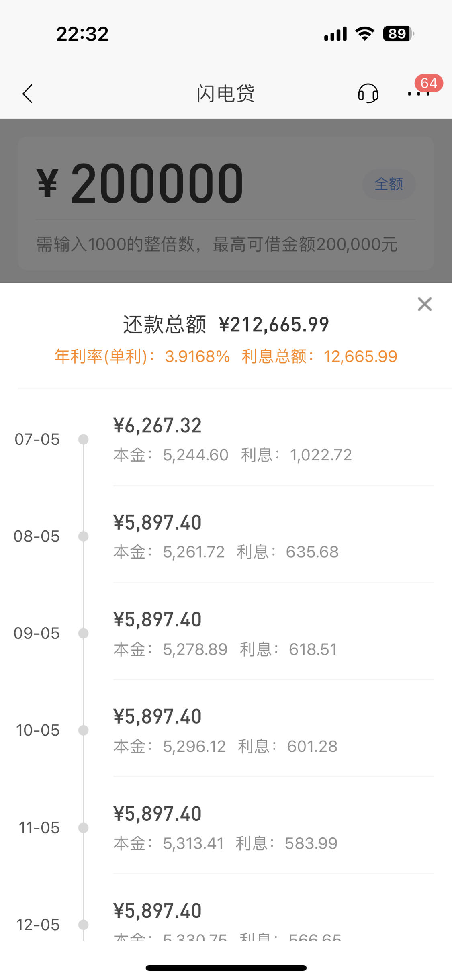Tap the Wi-Fi icon in status bar

pyautogui.click(x=365, y=33)
